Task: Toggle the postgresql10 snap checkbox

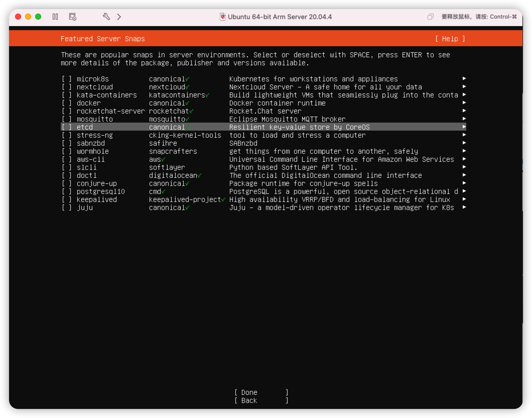Action: (66, 191)
